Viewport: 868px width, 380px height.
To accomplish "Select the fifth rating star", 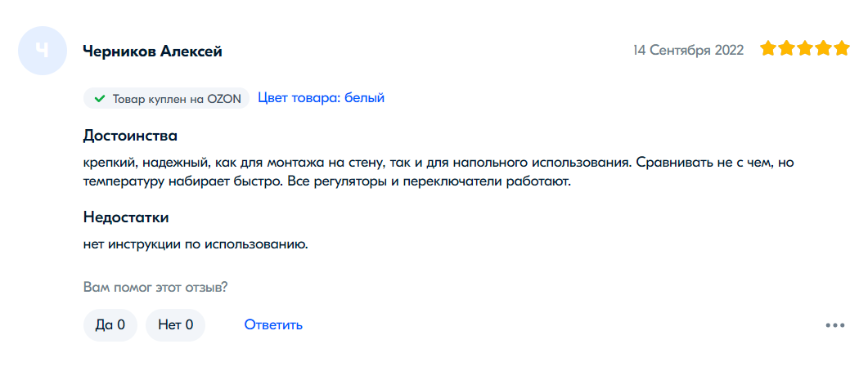I will (843, 49).
